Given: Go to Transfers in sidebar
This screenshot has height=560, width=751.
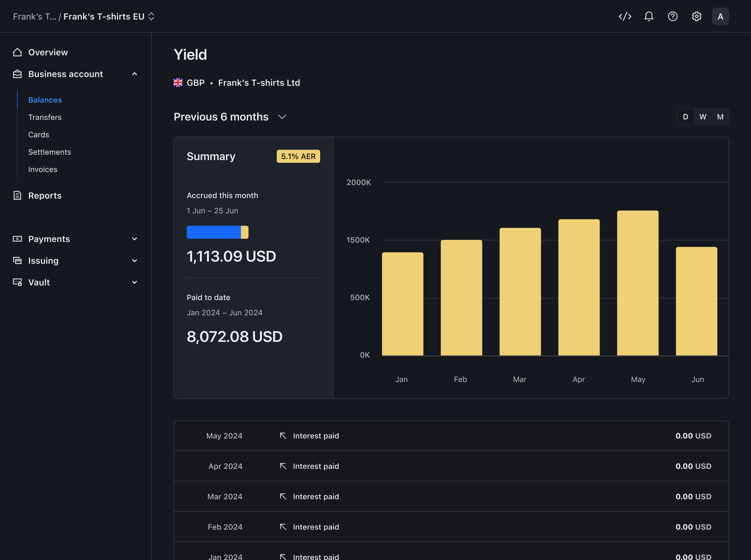Looking at the screenshot, I should coord(45,117).
